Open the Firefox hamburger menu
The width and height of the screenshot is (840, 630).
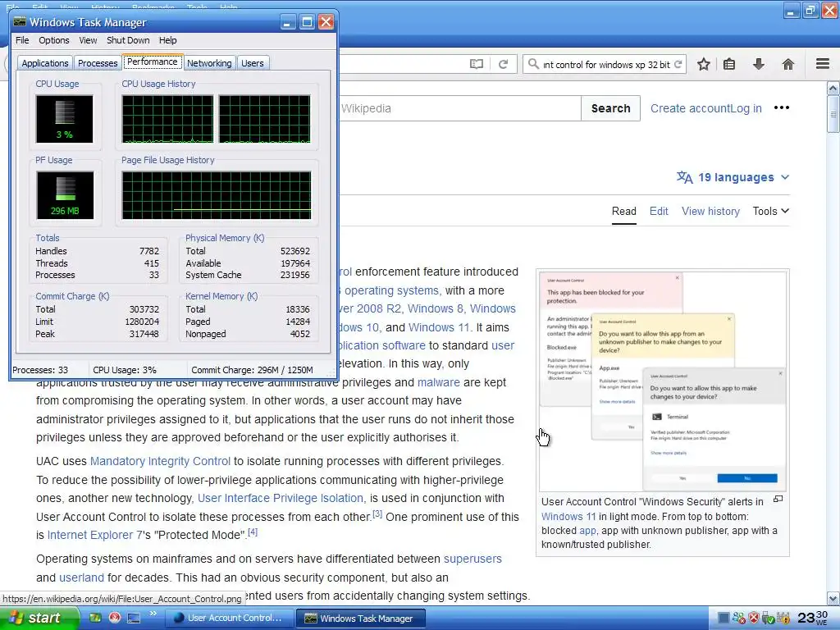pos(823,64)
